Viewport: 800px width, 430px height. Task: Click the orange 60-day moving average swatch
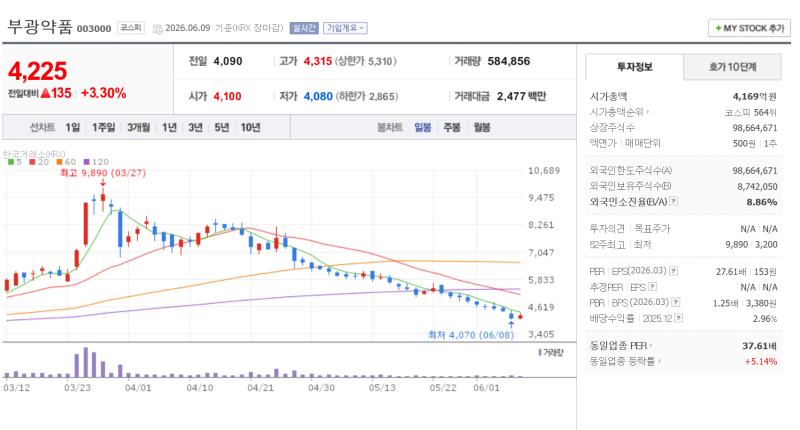[59, 162]
